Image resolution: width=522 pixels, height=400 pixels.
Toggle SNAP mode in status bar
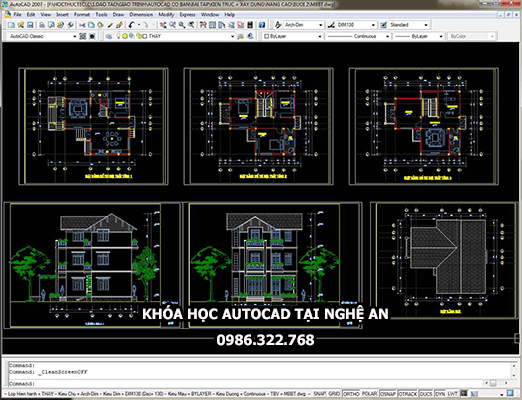319,394
